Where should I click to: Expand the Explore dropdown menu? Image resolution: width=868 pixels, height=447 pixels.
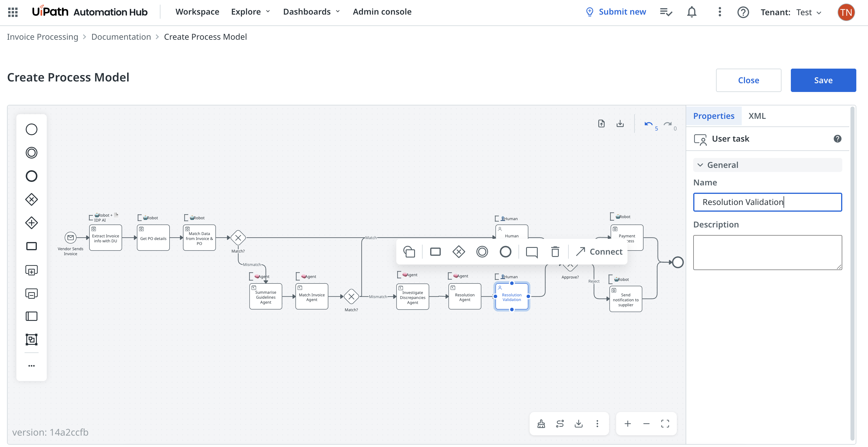click(251, 12)
